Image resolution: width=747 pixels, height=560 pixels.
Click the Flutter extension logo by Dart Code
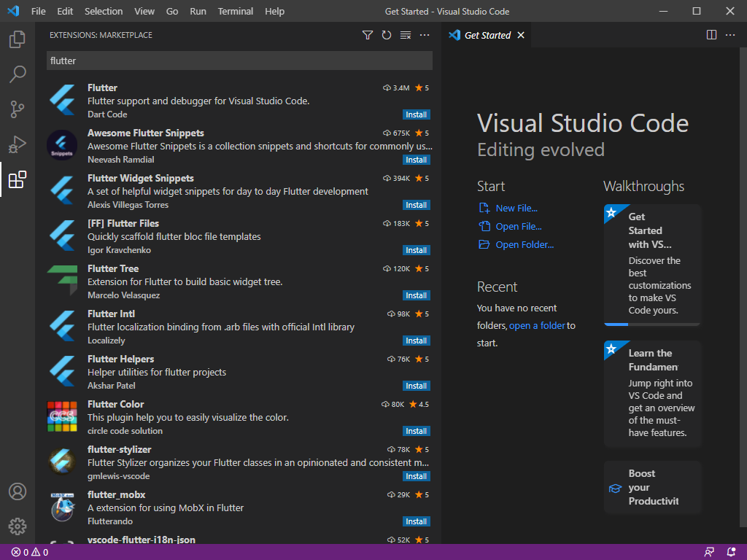[63, 100]
